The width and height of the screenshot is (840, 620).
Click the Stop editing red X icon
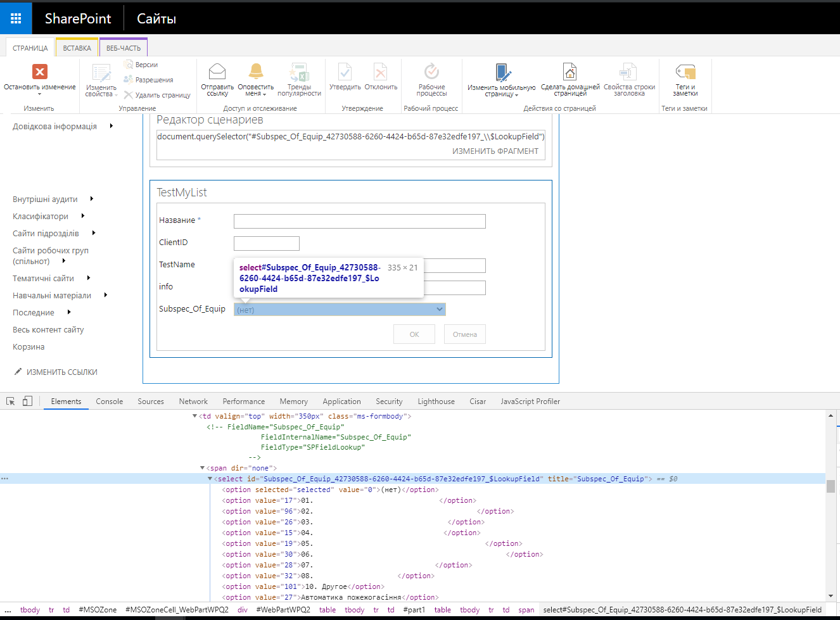(40, 72)
